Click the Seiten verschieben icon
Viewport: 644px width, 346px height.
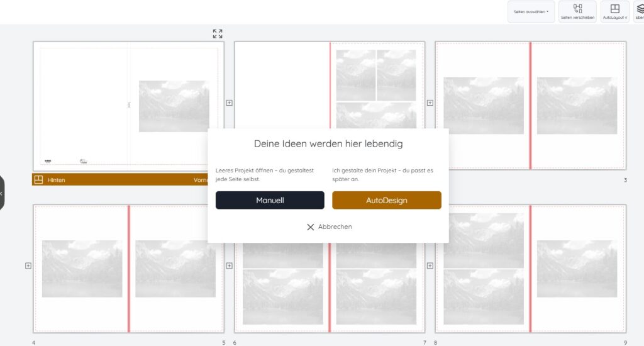pos(577,11)
